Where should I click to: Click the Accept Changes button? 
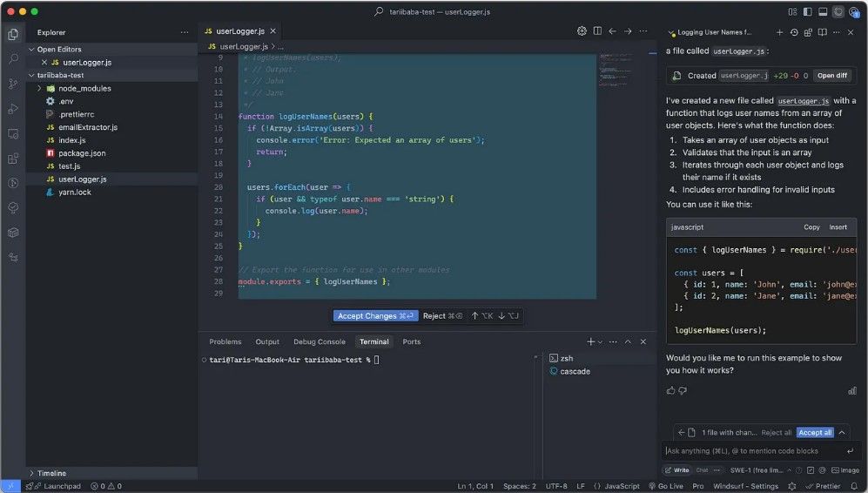(x=375, y=315)
